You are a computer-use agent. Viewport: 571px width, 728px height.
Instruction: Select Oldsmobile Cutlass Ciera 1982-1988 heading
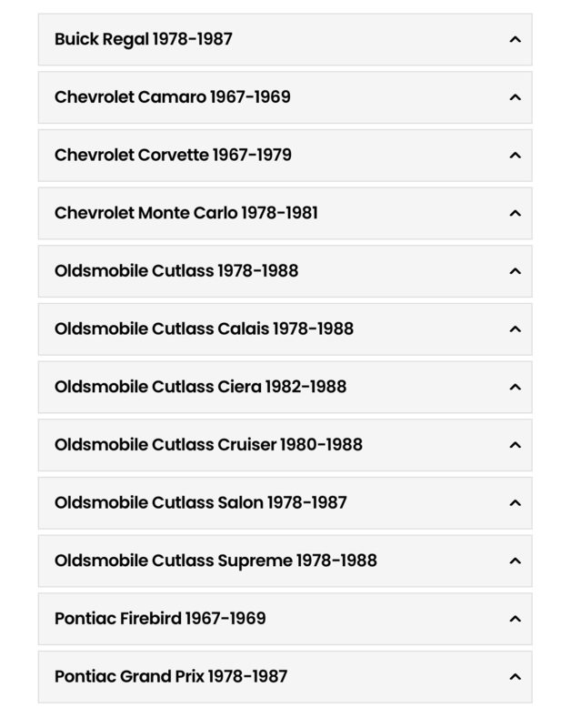[x=200, y=387]
